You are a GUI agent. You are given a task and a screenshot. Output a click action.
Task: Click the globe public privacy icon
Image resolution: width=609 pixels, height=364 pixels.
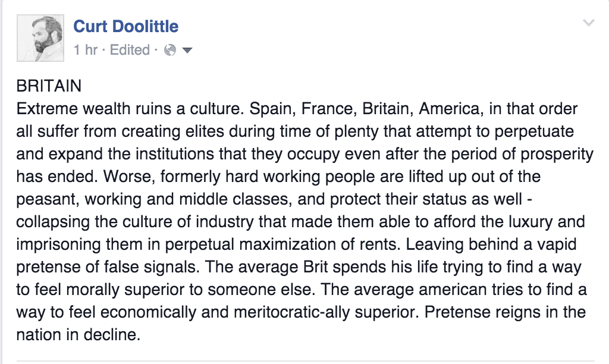coord(170,51)
